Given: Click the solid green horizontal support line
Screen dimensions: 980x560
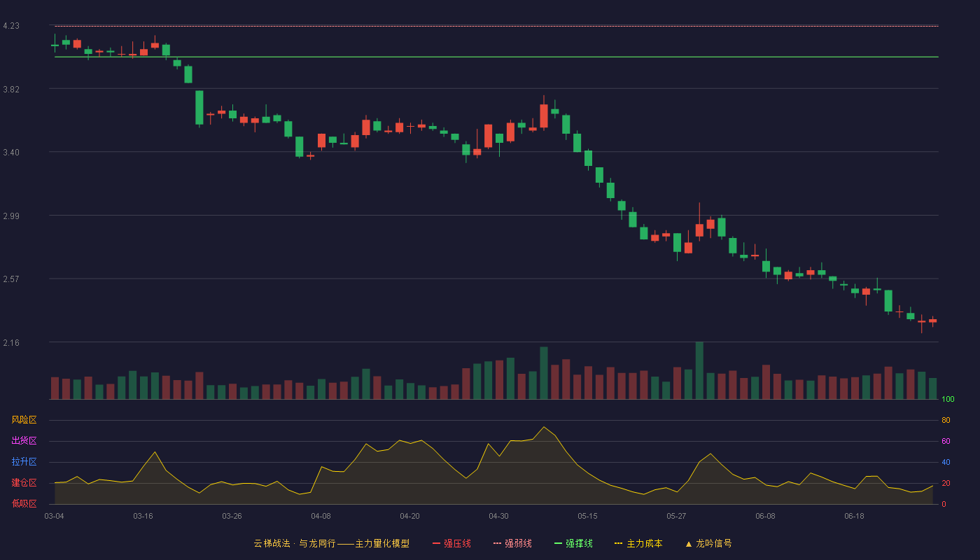Looking at the screenshot, I should (496, 57).
